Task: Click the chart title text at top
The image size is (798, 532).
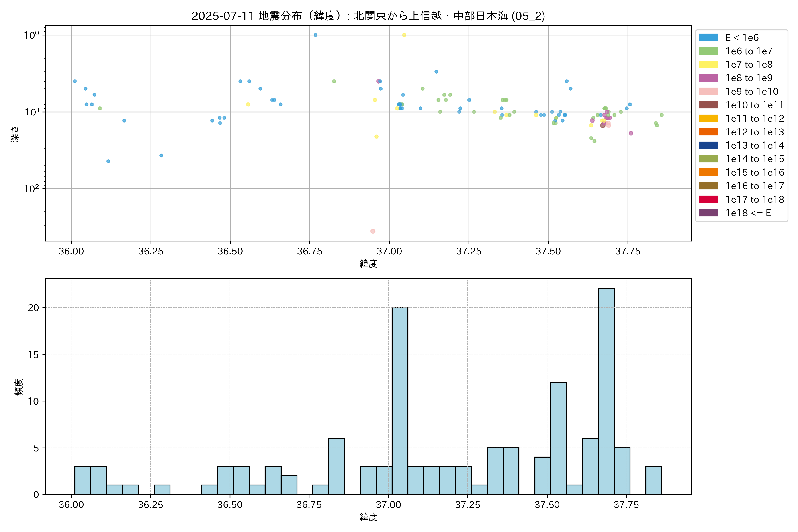Action: click(368, 16)
